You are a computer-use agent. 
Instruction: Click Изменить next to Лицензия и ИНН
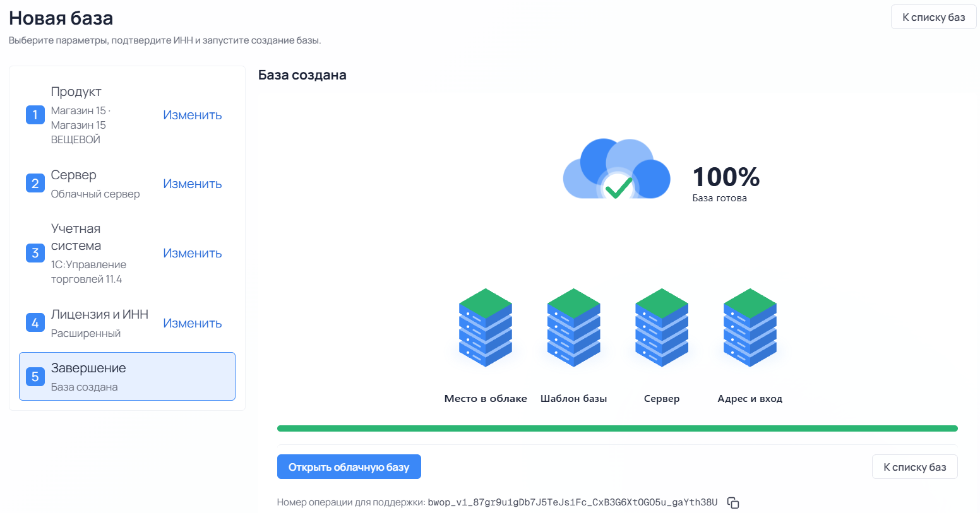coord(193,323)
